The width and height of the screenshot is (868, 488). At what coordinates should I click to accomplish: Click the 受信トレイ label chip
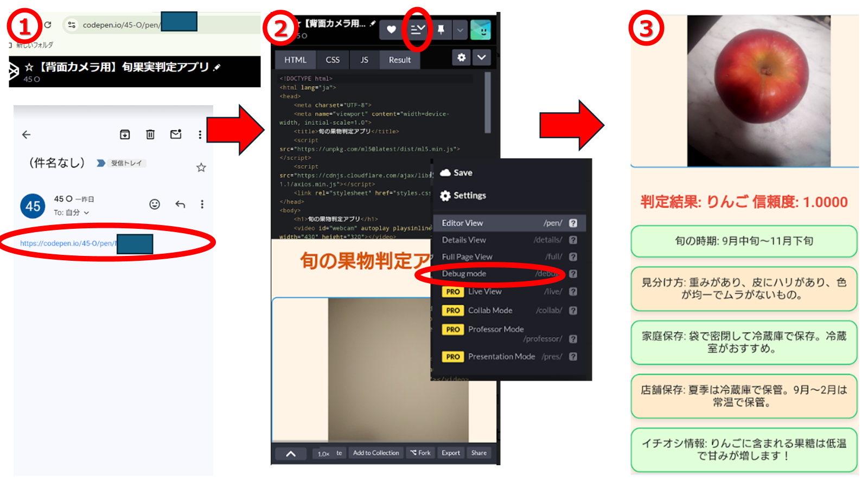126,163
